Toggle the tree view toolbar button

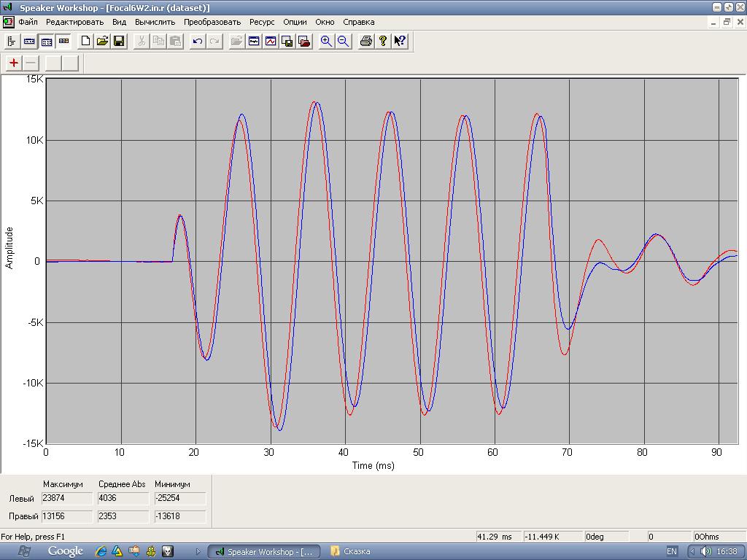[x=12, y=42]
